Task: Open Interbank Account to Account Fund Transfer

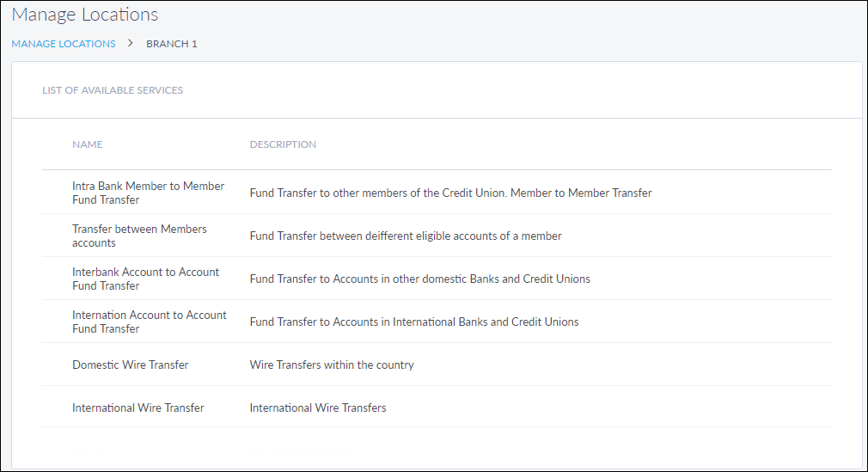Action: 145,279
